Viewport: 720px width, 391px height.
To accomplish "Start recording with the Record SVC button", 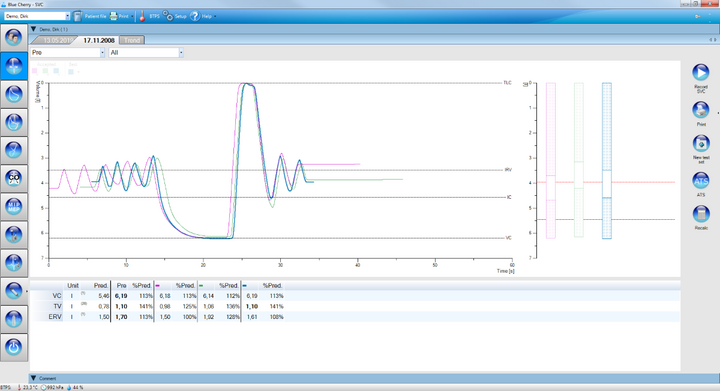I will tap(701, 73).
